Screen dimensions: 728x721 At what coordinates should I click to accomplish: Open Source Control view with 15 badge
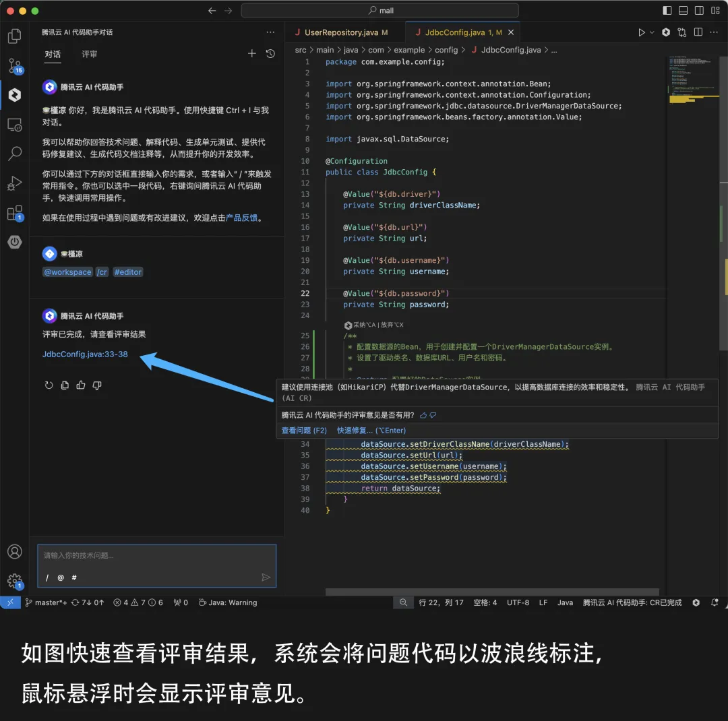pyautogui.click(x=14, y=66)
